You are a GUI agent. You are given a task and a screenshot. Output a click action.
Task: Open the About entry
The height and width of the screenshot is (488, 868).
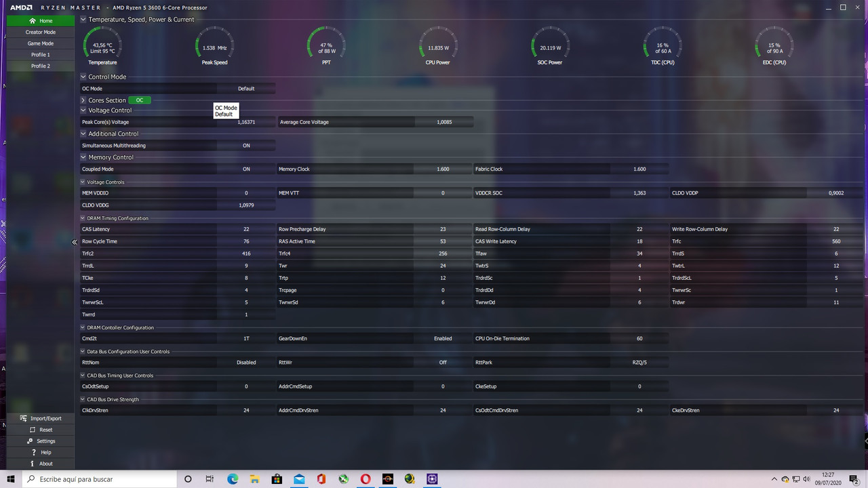click(41, 464)
